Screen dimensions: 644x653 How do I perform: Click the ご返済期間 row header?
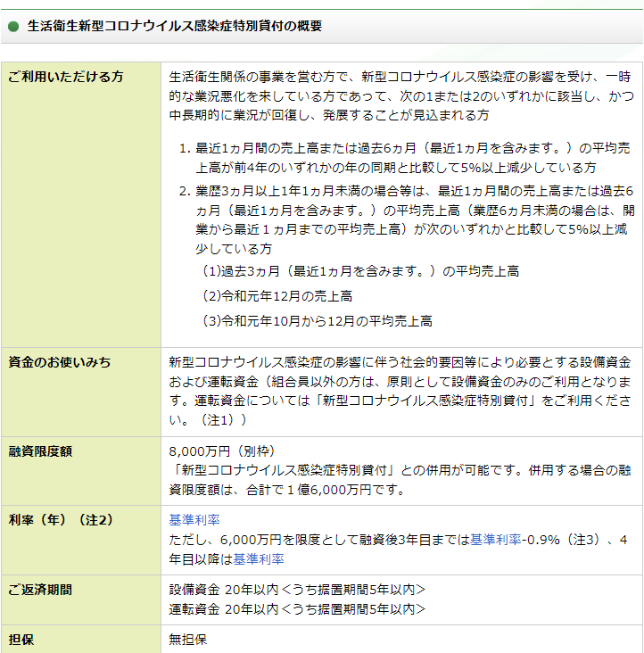pos(40,590)
